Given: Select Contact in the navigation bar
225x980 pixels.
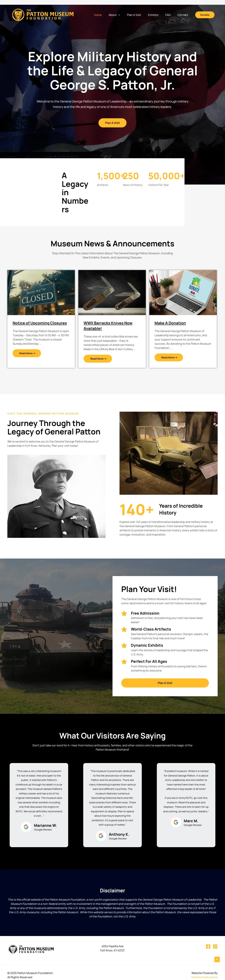Looking at the screenshot, I should [x=183, y=15].
